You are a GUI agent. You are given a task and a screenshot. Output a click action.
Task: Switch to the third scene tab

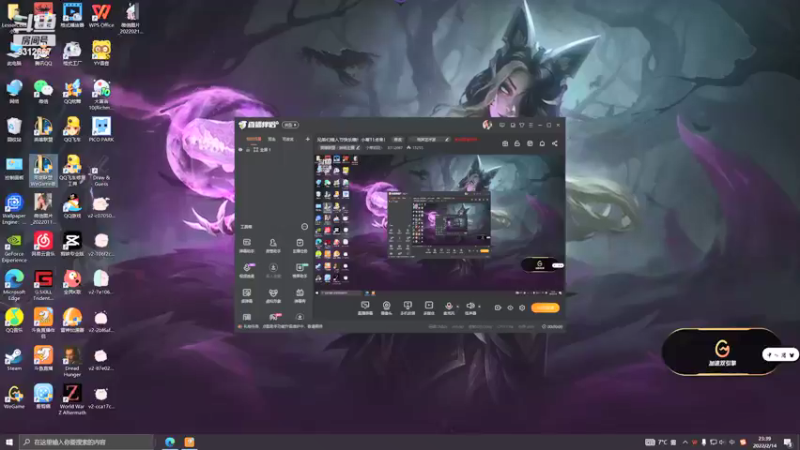coord(288,139)
